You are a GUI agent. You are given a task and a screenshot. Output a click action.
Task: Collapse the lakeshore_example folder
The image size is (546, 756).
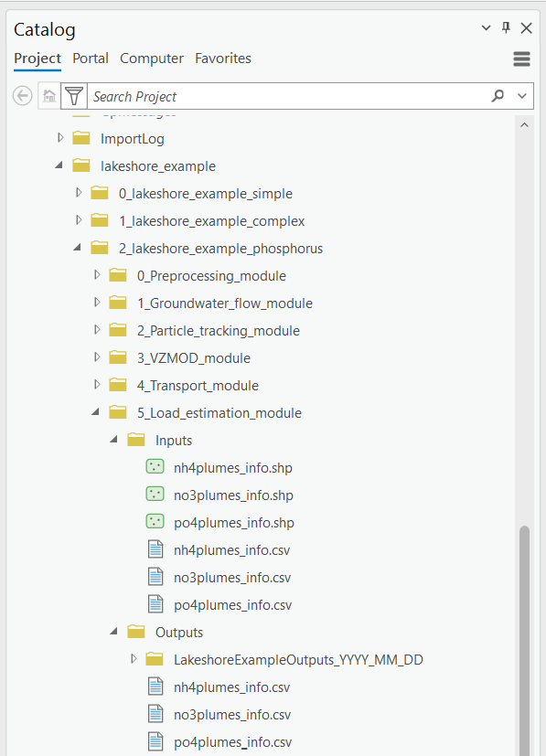[59, 165]
